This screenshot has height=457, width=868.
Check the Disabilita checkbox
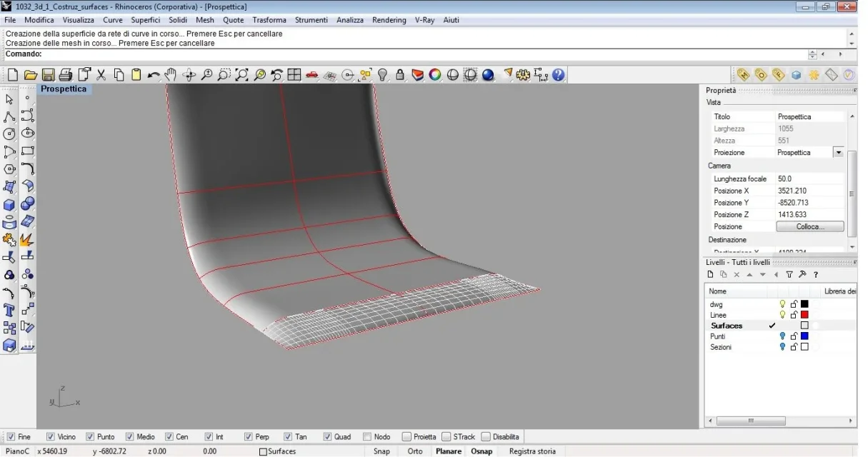pyautogui.click(x=486, y=436)
